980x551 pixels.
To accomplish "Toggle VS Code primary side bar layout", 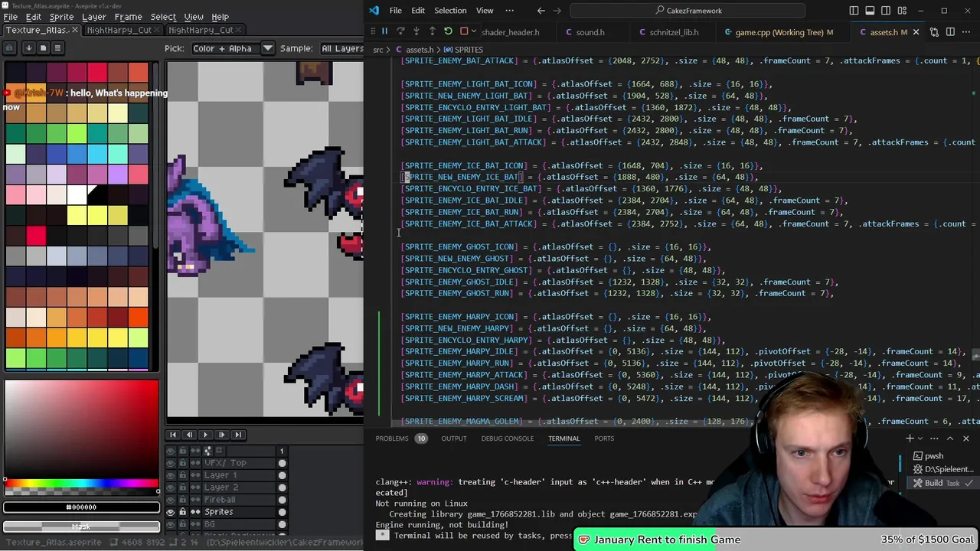I will [x=854, y=11].
